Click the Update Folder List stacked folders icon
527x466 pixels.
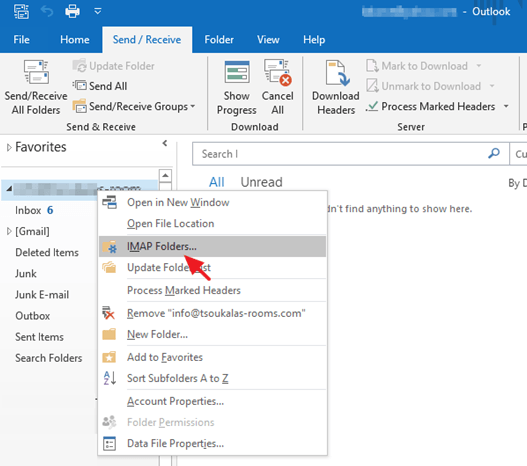109,267
